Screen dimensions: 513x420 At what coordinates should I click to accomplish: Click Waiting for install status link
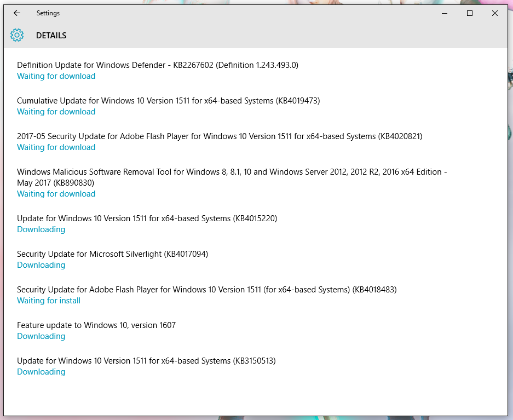click(x=49, y=301)
